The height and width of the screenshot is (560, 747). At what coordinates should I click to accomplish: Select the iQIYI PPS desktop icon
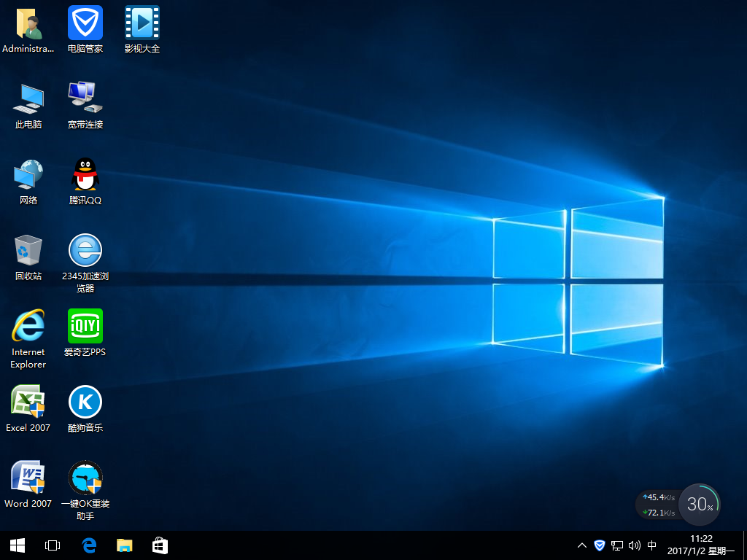point(85,326)
